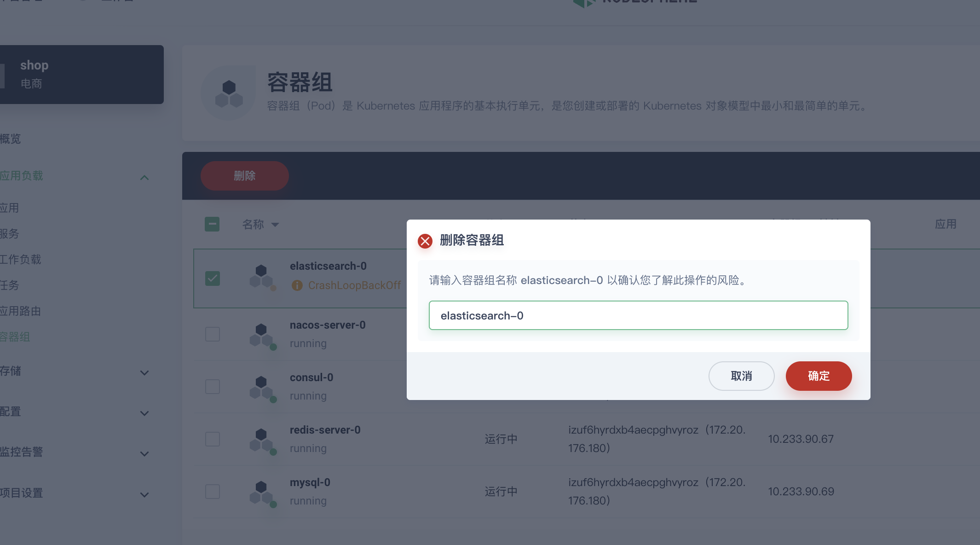This screenshot has width=980, height=545.
Task: Click the redis-server-0 node name cell
Action: click(657, 439)
